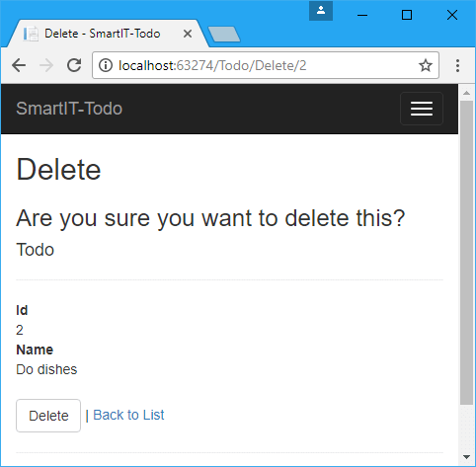Click the tab's page favicon
Screen dimensions: 476x467
click(x=31, y=34)
